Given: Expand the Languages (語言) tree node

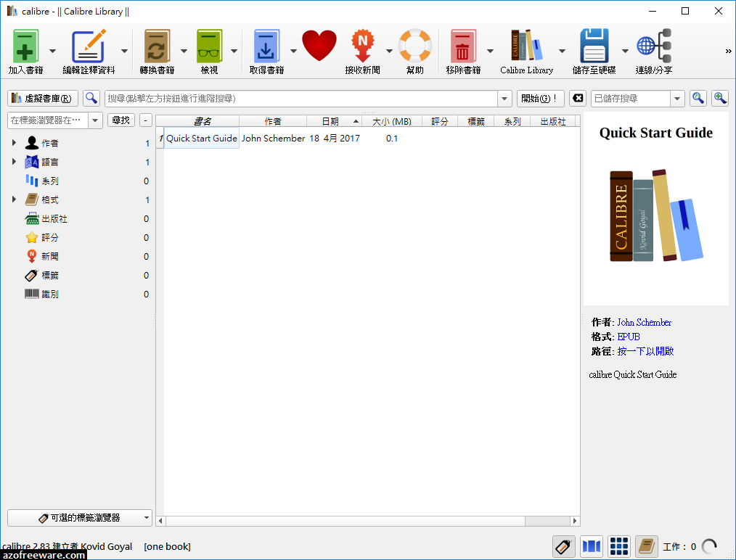Looking at the screenshot, I should click(x=14, y=161).
